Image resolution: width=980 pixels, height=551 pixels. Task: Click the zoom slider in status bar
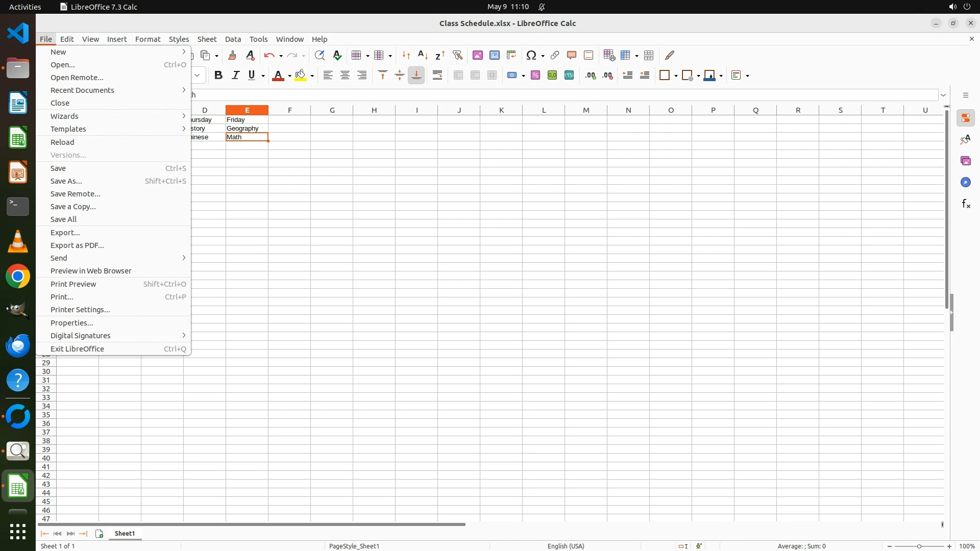point(919,546)
